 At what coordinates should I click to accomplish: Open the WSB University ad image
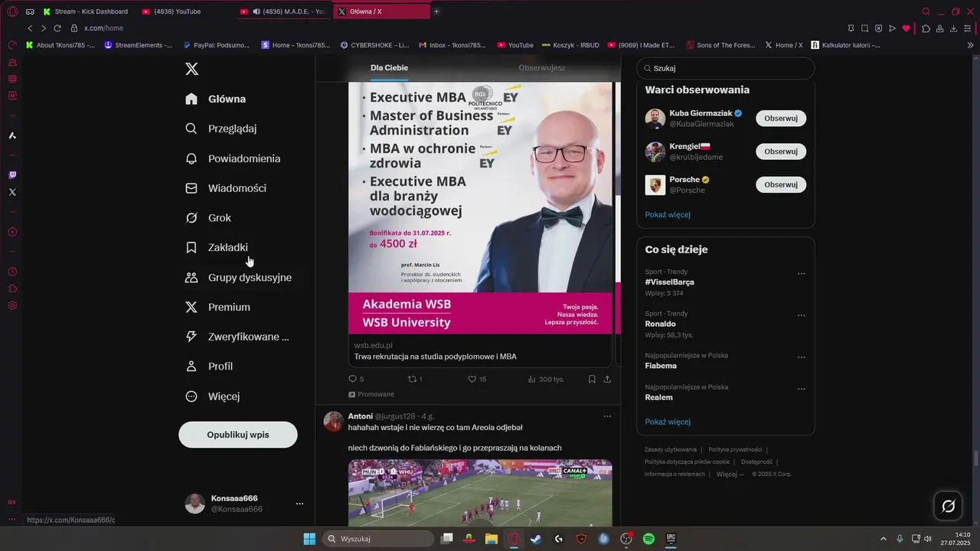pos(480,208)
